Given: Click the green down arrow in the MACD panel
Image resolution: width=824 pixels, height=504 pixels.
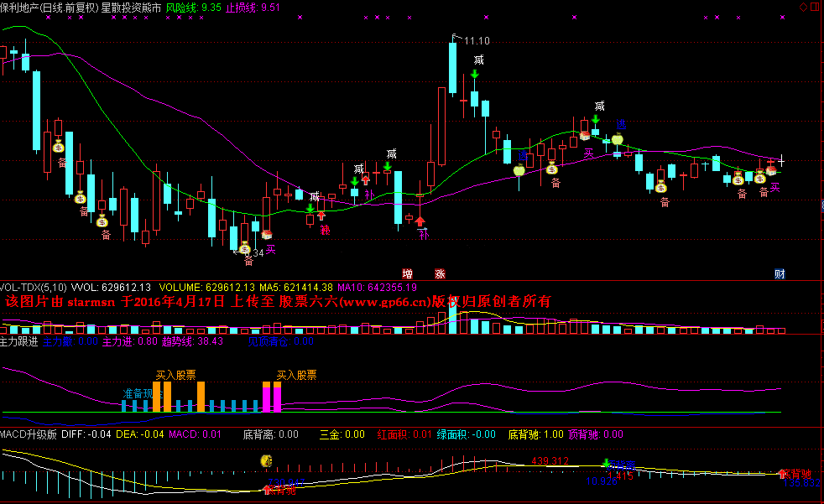Looking at the screenshot, I should pyautogui.click(x=606, y=463).
